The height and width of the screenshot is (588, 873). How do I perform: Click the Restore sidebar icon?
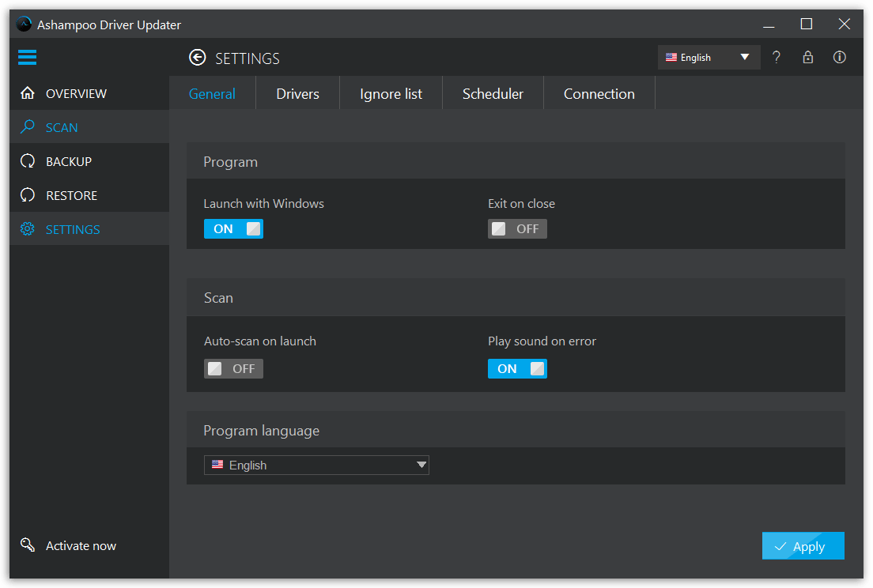click(27, 194)
